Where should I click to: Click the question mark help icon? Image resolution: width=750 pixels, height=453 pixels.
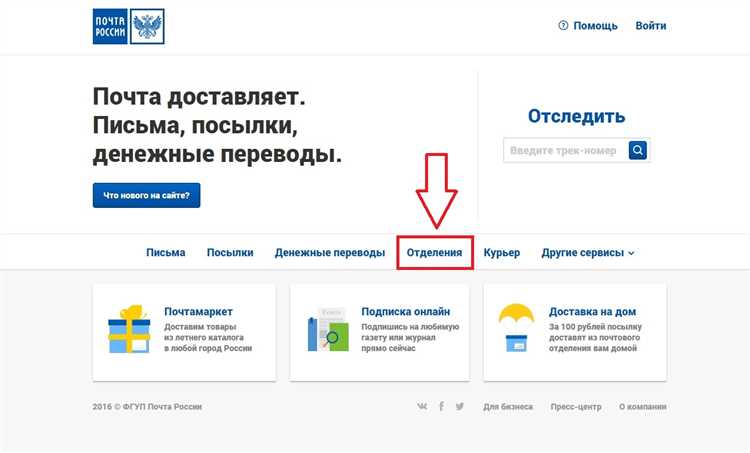563,25
